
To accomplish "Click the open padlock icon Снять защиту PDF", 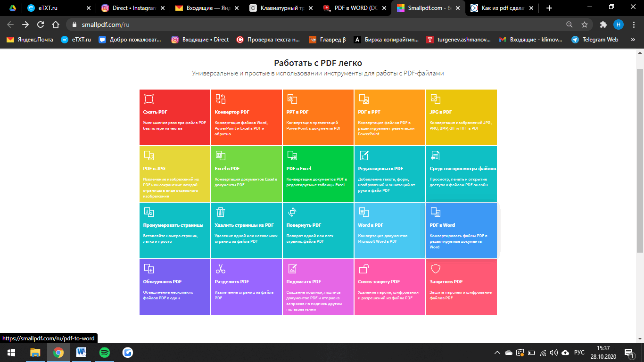I will point(364,269).
